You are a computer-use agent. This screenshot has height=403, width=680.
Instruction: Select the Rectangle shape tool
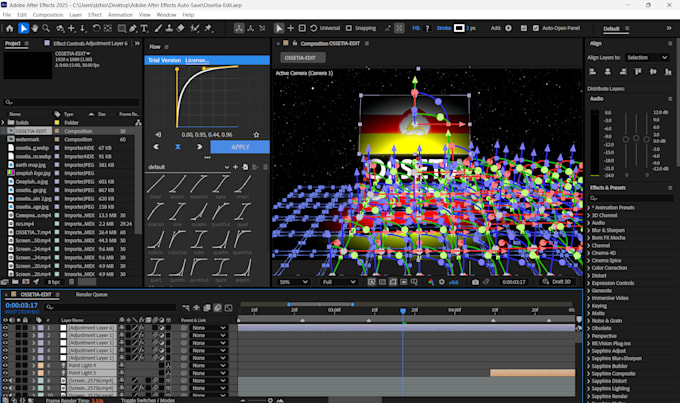click(122, 29)
